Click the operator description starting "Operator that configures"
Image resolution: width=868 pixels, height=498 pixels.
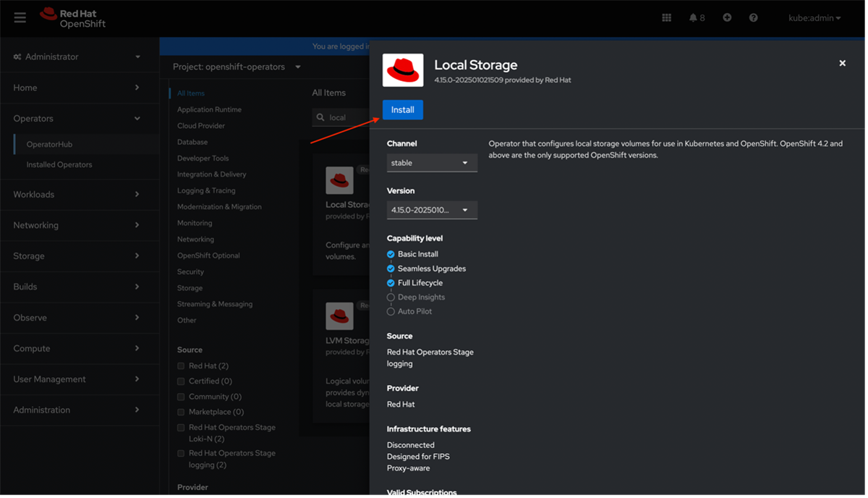665,149
